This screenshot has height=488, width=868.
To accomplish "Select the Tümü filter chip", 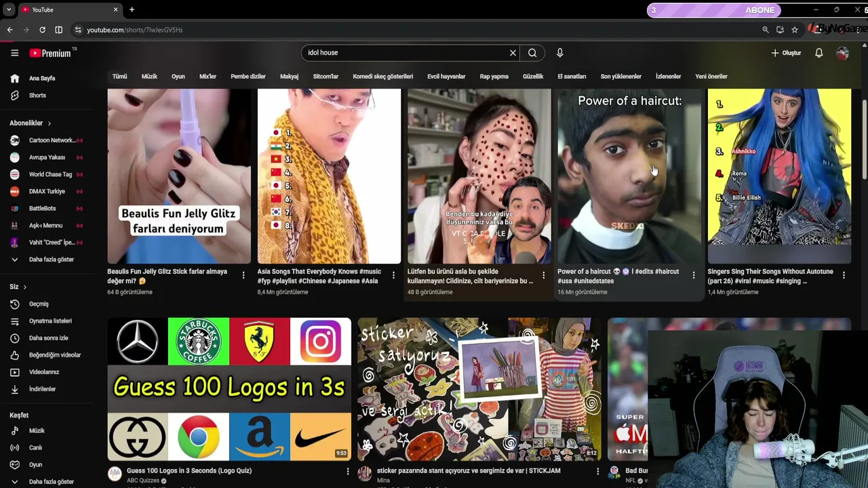I will click(x=119, y=77).
